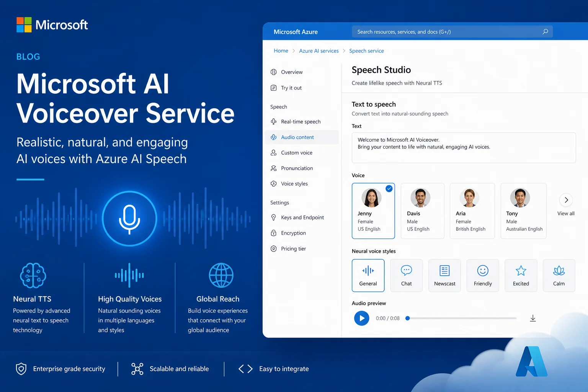Select the Tony Australian English voice
Screen dimensions: 588x392
524,211
